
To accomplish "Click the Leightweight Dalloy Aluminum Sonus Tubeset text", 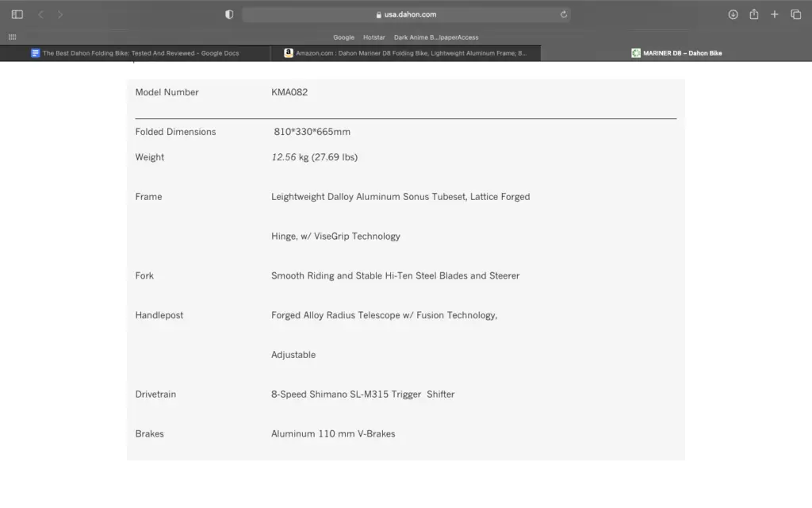I will click(400, 197).
